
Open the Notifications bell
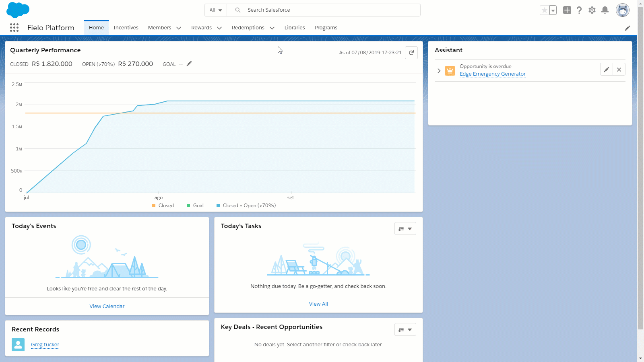coord(605,10)
